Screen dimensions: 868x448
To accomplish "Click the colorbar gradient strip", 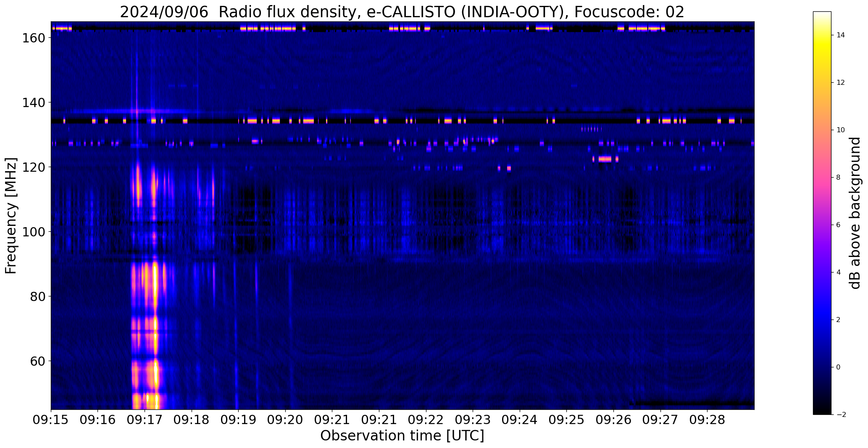I will click(822, 213).
